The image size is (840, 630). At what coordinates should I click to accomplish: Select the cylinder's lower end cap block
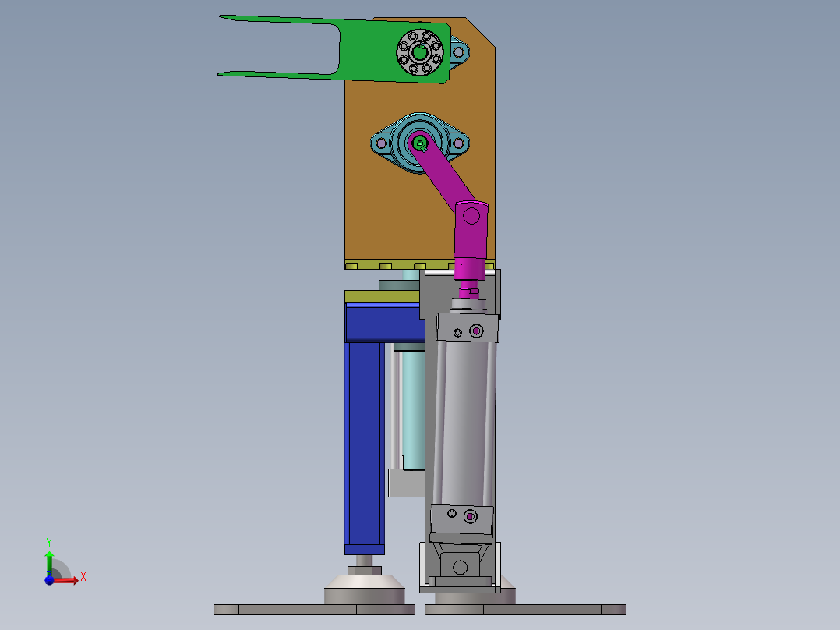point(461,519)
